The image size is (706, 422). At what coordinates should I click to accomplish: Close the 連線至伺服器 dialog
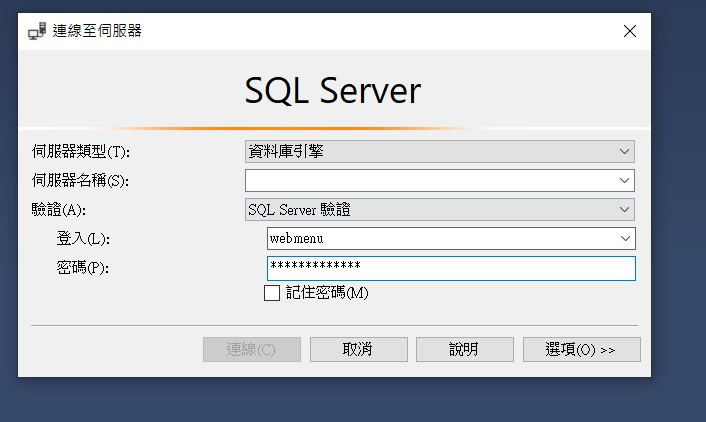pos(629,31)
